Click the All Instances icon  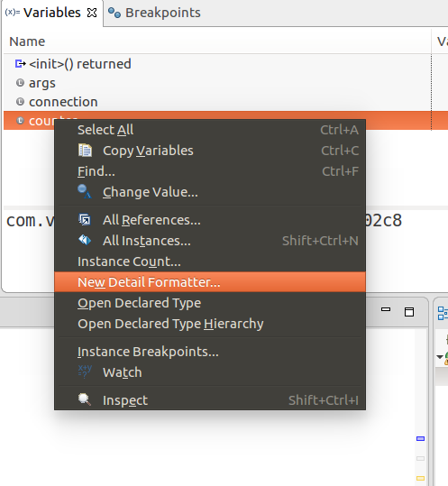(x=85, y=240)
